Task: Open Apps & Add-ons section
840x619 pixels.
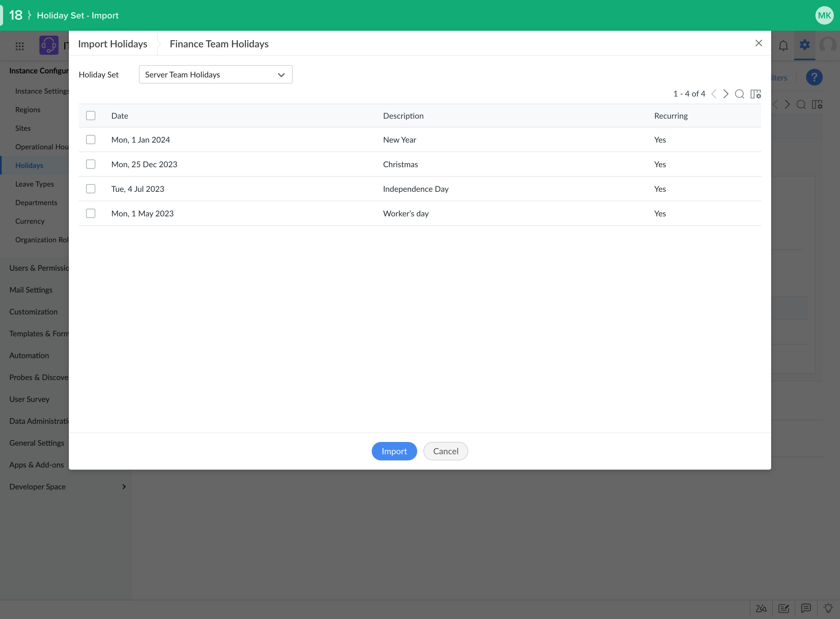Action: click(x=37, y=465)
